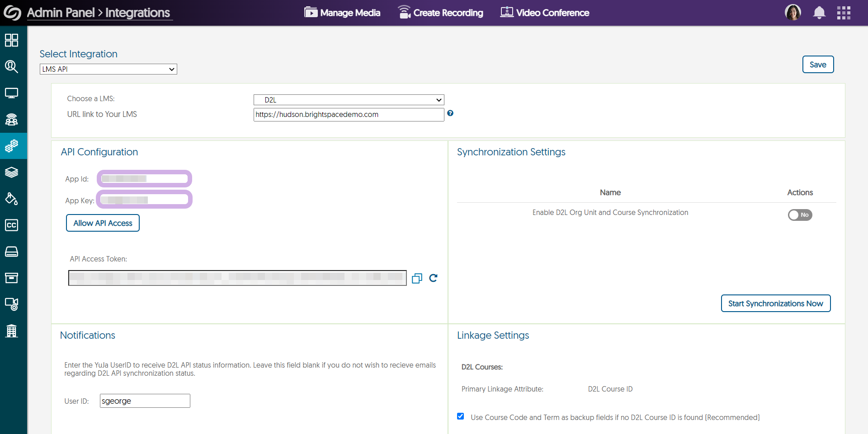Regenerate the API Access Token
868x434 pixels.
pos(433,278)
